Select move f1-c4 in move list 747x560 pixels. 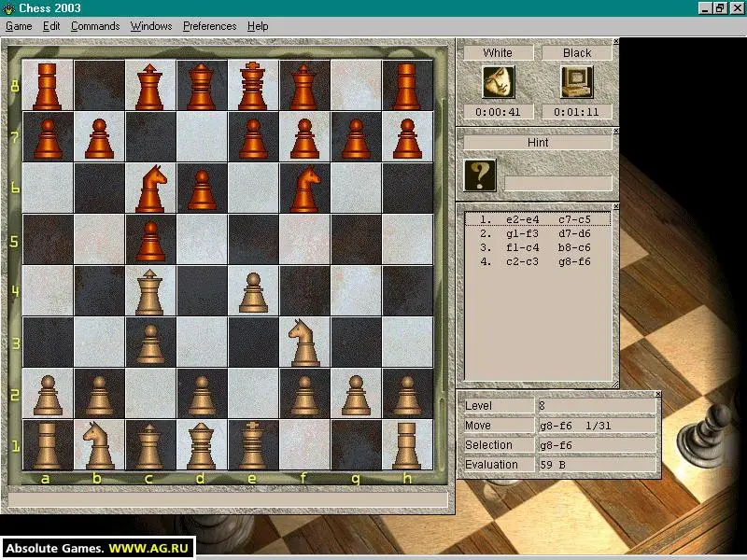tap(523, 247)
